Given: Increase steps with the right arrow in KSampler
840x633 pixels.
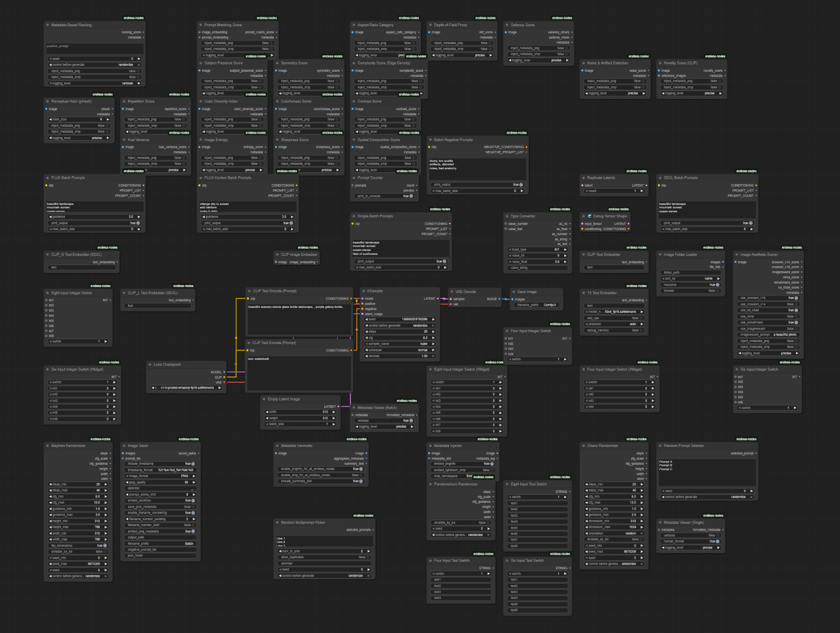Looking at the screenshot, I should [433, 332].
